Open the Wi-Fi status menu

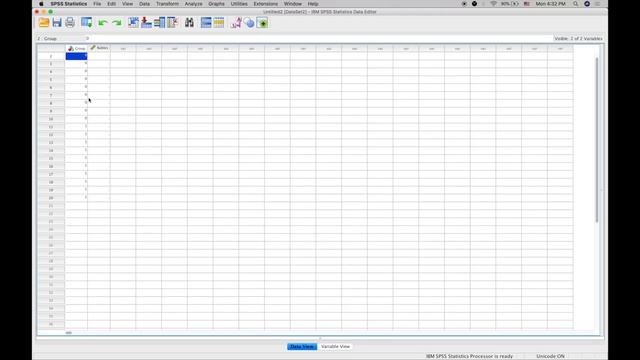click(493, 4)
